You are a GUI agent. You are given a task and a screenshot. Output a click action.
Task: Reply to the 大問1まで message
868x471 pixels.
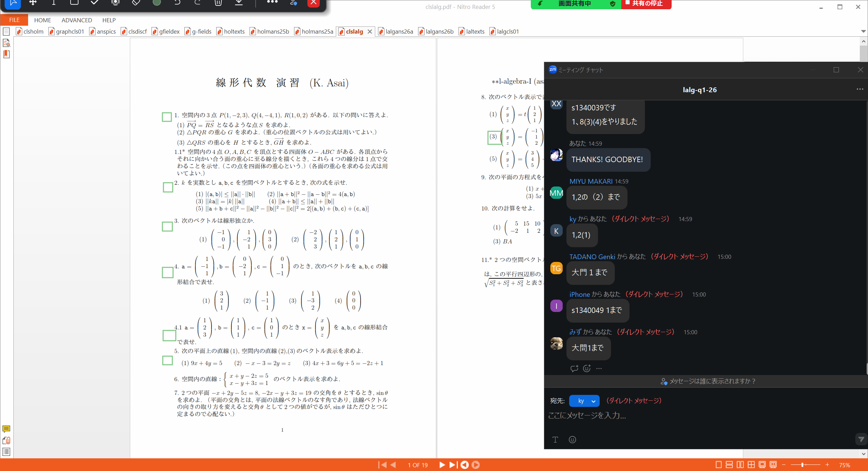pyautogui.click(x=574, y=369)
